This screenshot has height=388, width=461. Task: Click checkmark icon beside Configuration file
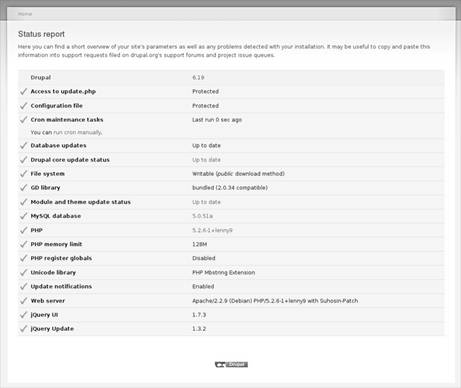(x=23, y=106)
